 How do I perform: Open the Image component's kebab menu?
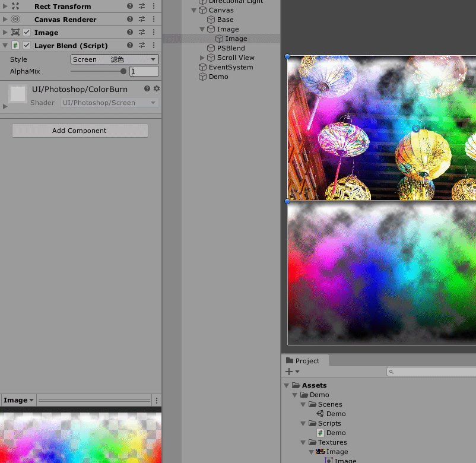coord(154,33)
